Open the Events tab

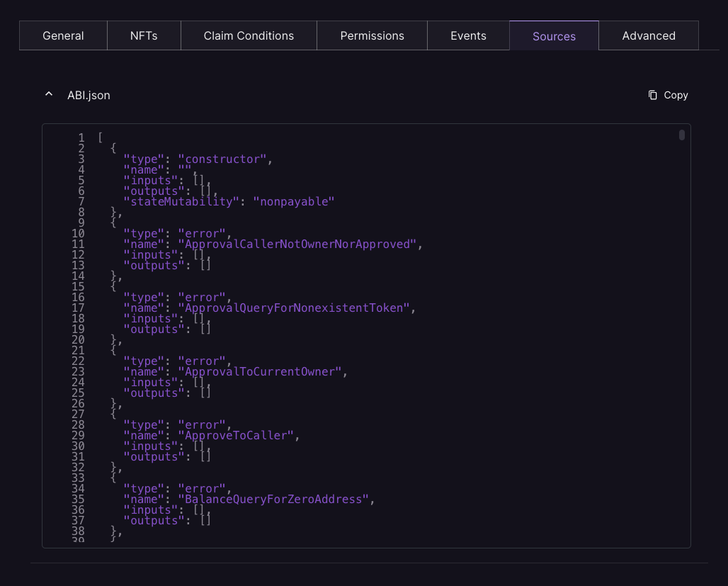pyautogui.click(x=468, y=35)
